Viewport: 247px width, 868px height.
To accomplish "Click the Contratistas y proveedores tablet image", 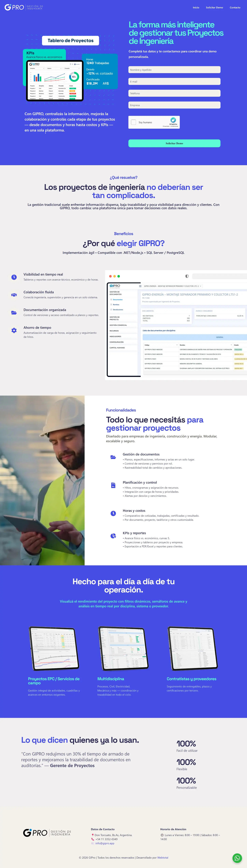I will tap(193, 648).
